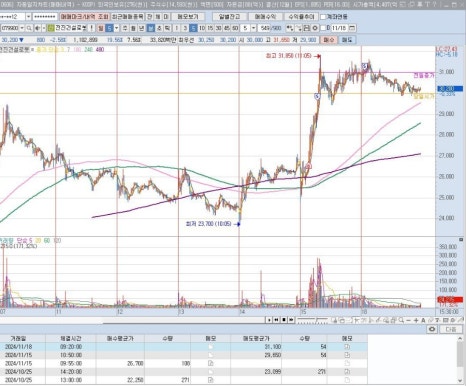Click the magnifier search icon beside stock code
Viewport: 466px width, 386px height.
coord(29,28)
